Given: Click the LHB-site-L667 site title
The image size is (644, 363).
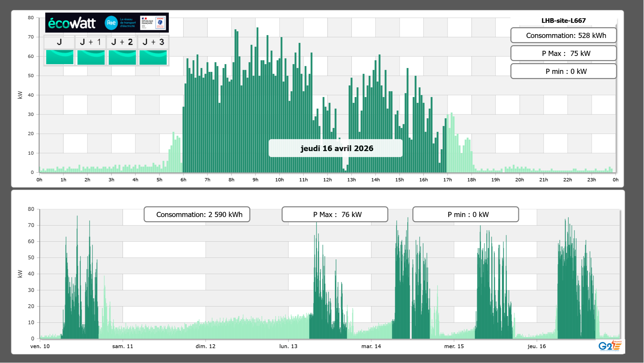Looking at the screenshot, I should (x=563, y=21).
